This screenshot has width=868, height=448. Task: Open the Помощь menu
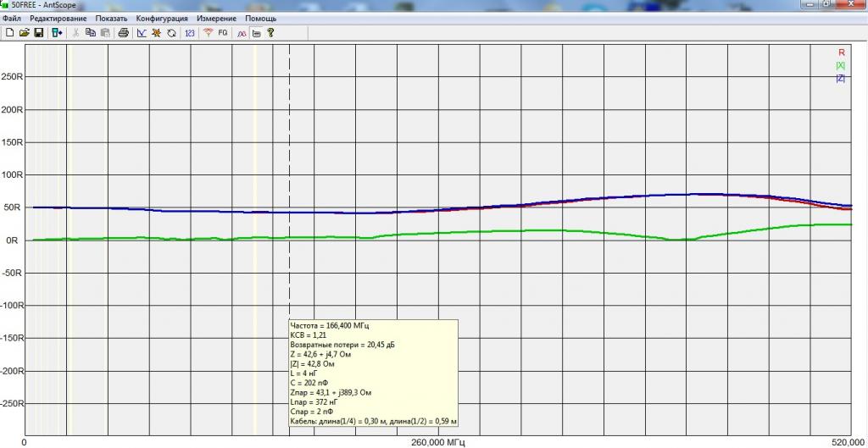(261, 19)
